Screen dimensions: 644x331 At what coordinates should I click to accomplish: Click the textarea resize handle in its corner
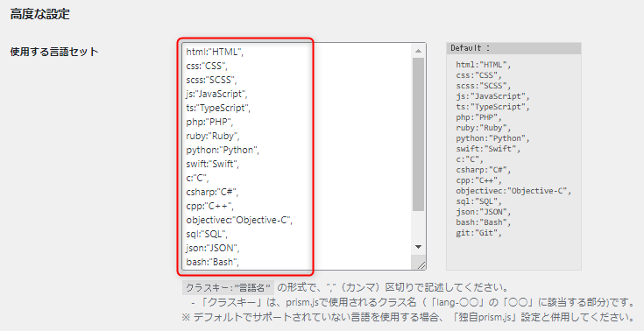[x=421, y=265]
